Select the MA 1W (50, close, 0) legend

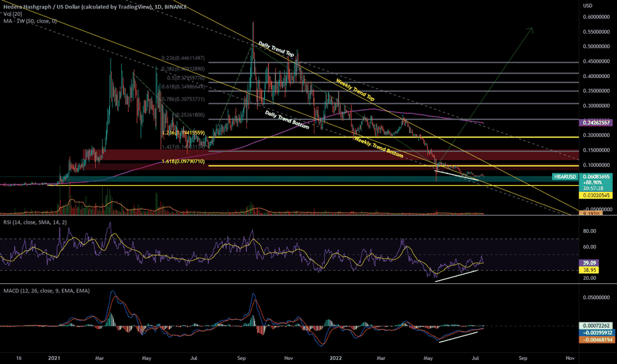pos(30,21)
